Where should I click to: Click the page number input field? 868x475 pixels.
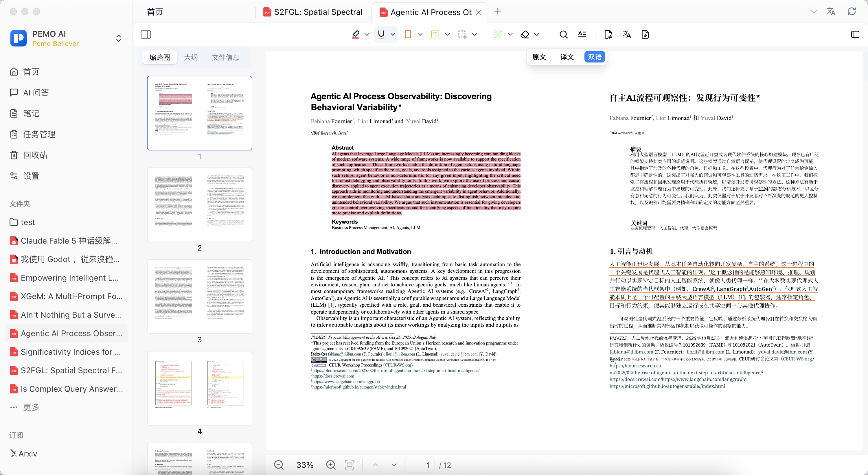tap(419, 465)
